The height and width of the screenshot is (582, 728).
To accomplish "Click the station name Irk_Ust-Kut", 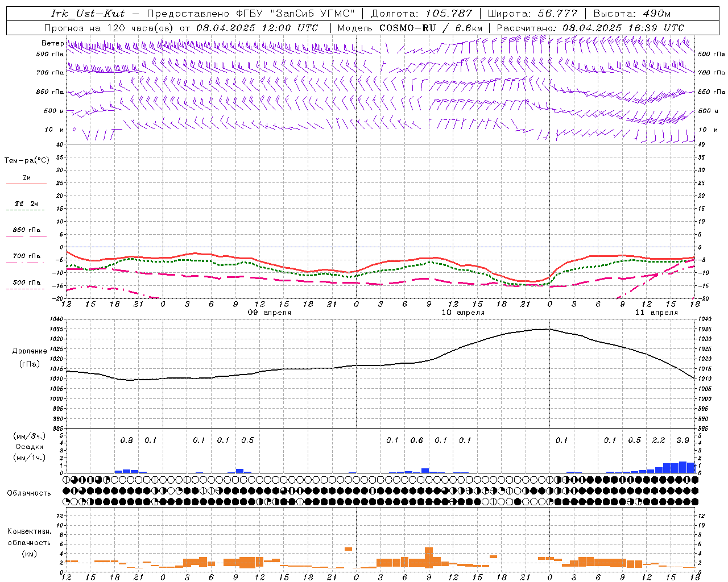I will point(88,14).
